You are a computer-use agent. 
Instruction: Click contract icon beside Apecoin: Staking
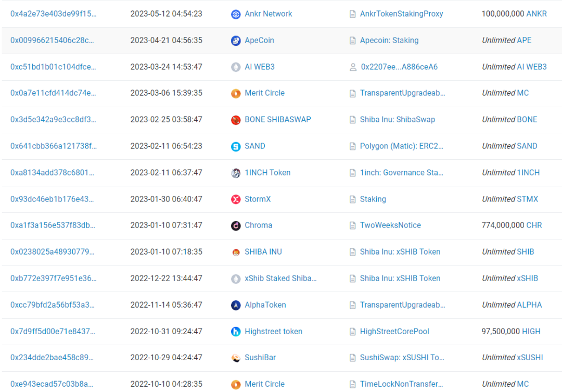tap(352, 41)
